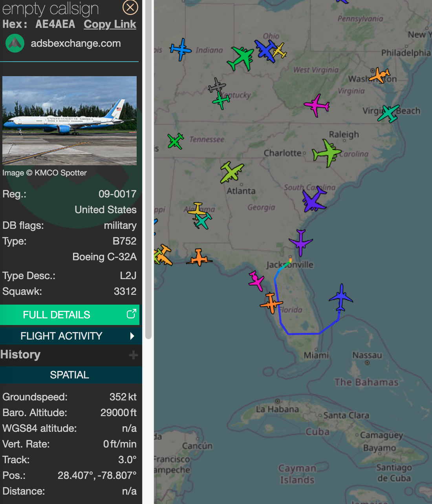Select orange aircraft on Gulf coast
The image size is (432, 504).
(199, 257)
